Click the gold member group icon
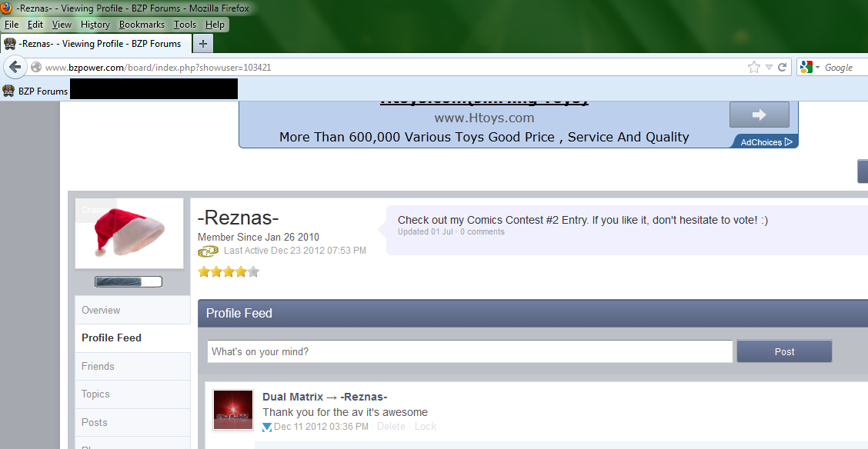 click(x=208, y=251)
